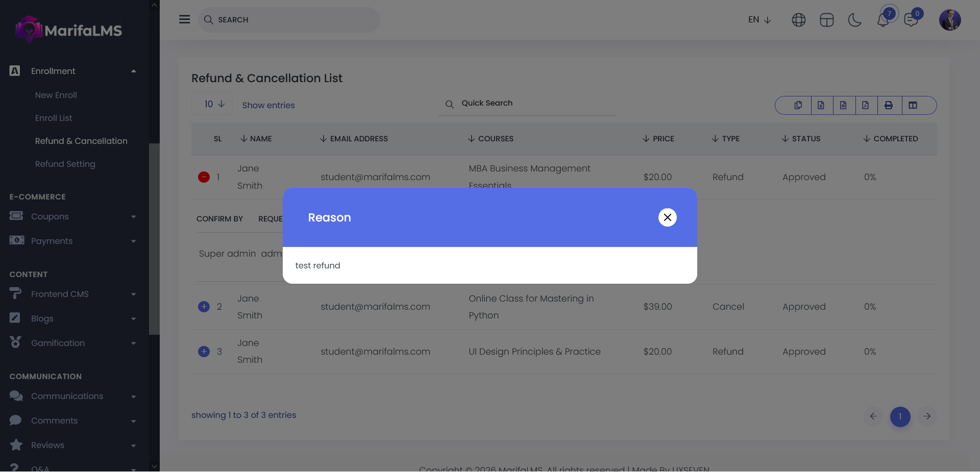Viewport: 980px width, 472px height.
Task: Open column visibility options
Action: 913,105
